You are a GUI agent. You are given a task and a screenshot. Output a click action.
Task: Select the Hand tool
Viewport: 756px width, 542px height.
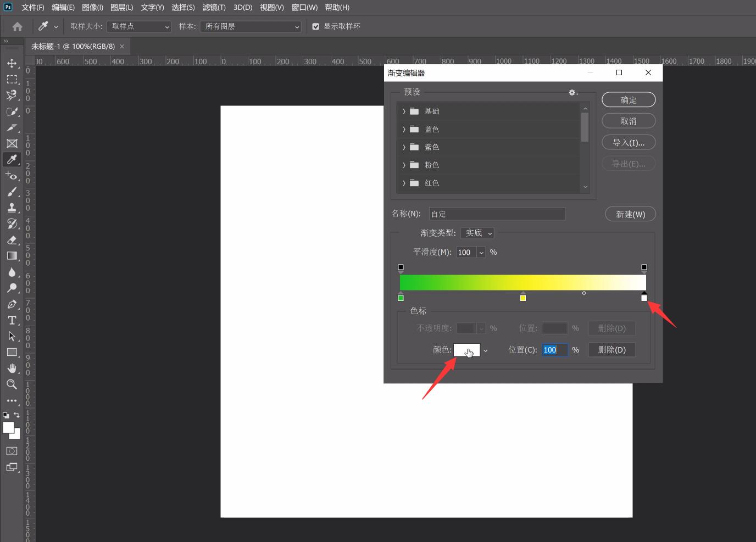(x=12, y=368)
